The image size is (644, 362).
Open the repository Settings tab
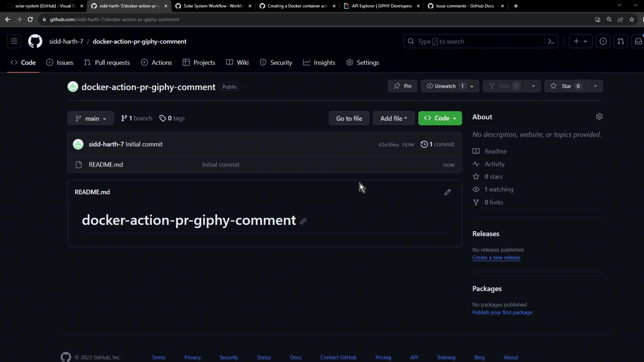(x=363, y=63)
